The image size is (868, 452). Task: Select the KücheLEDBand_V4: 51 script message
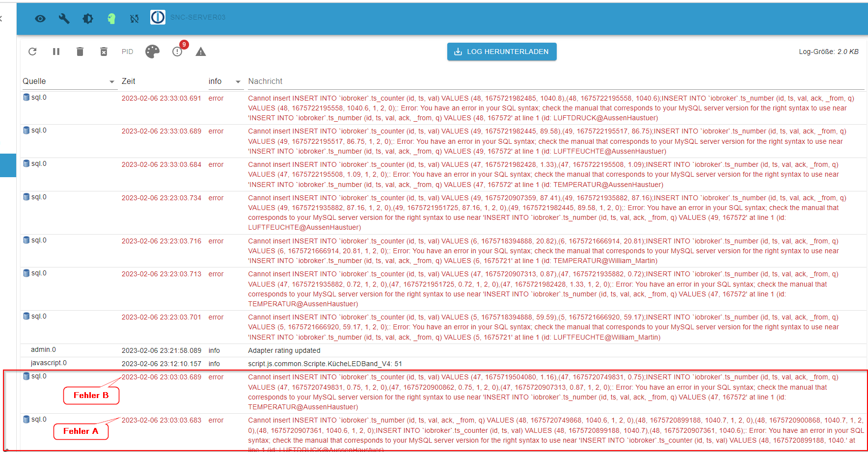(325, 364)
